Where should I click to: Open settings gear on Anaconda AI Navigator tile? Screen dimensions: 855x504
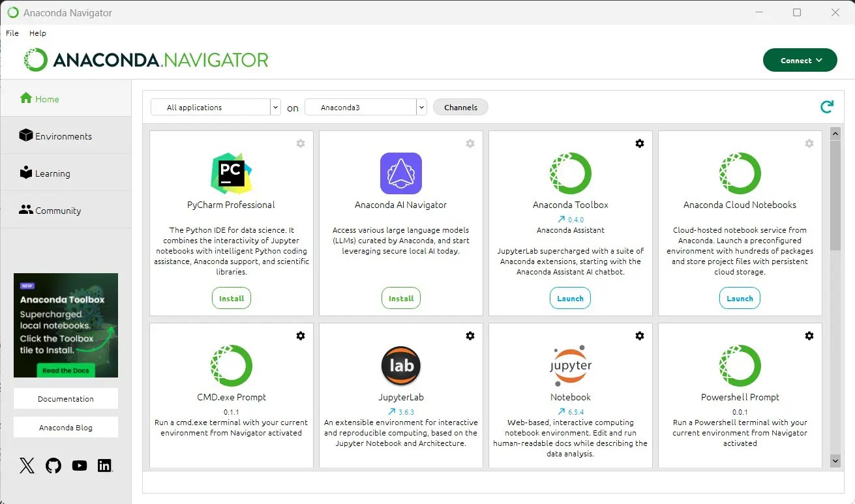pos(470,143)
